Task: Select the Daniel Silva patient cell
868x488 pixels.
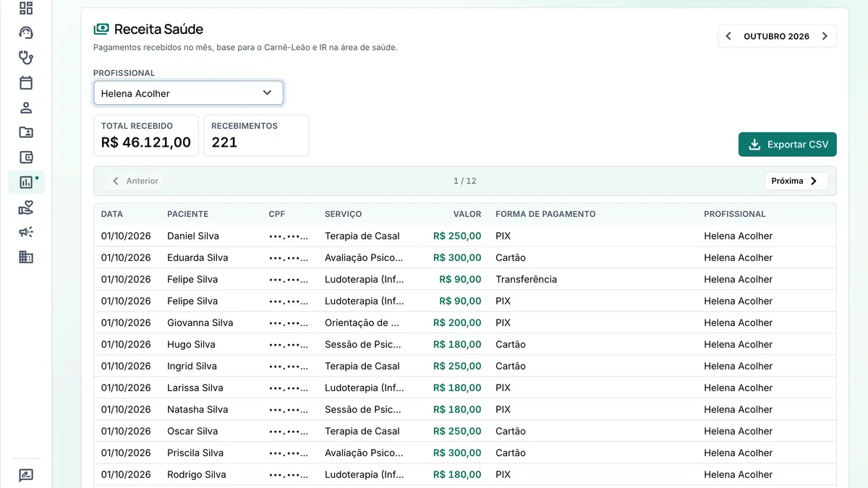Action: (193, 236)
